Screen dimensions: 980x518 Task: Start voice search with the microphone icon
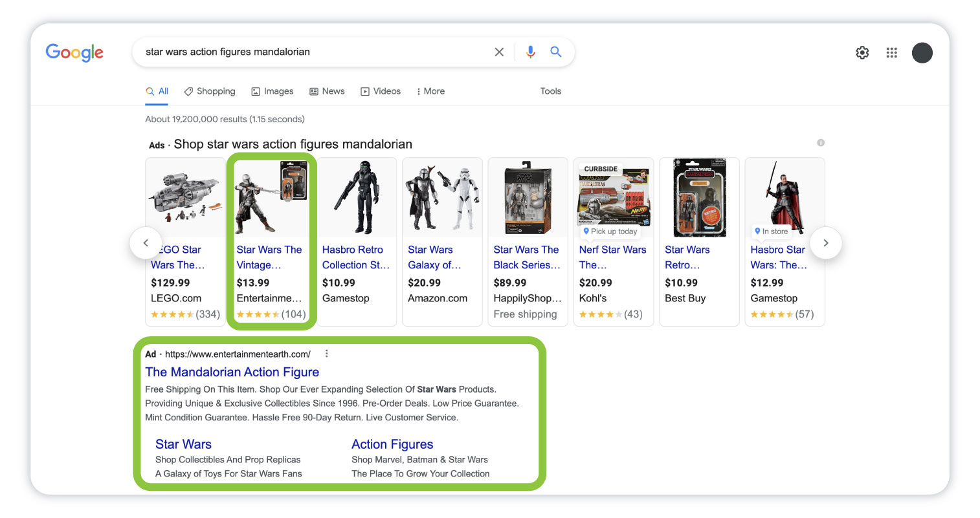(x=530, y=52)
